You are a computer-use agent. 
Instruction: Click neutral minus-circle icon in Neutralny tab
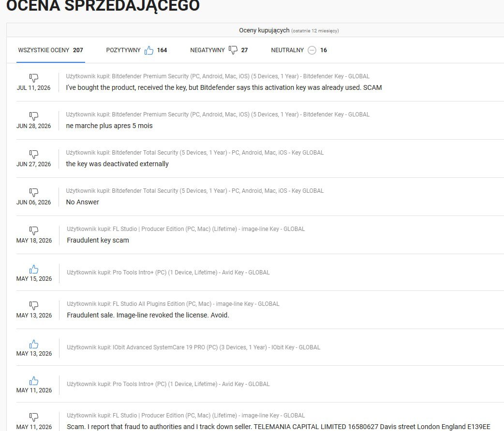312,50
